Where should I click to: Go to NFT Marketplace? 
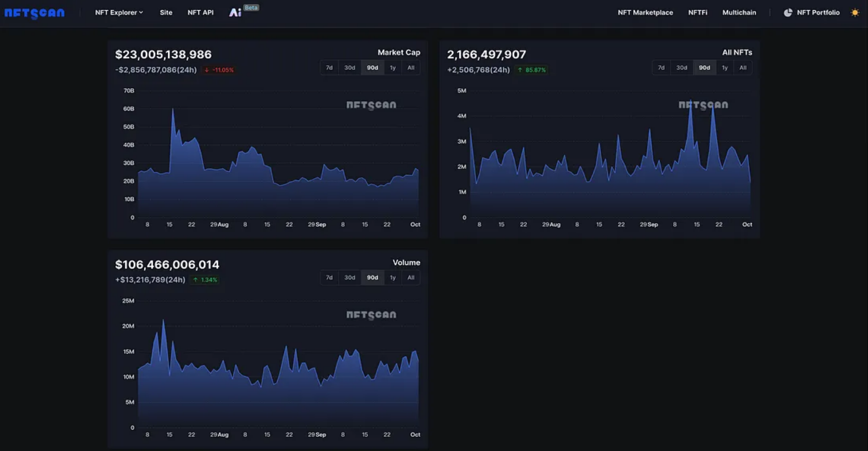pyautogui.click(x=645, y=13)
